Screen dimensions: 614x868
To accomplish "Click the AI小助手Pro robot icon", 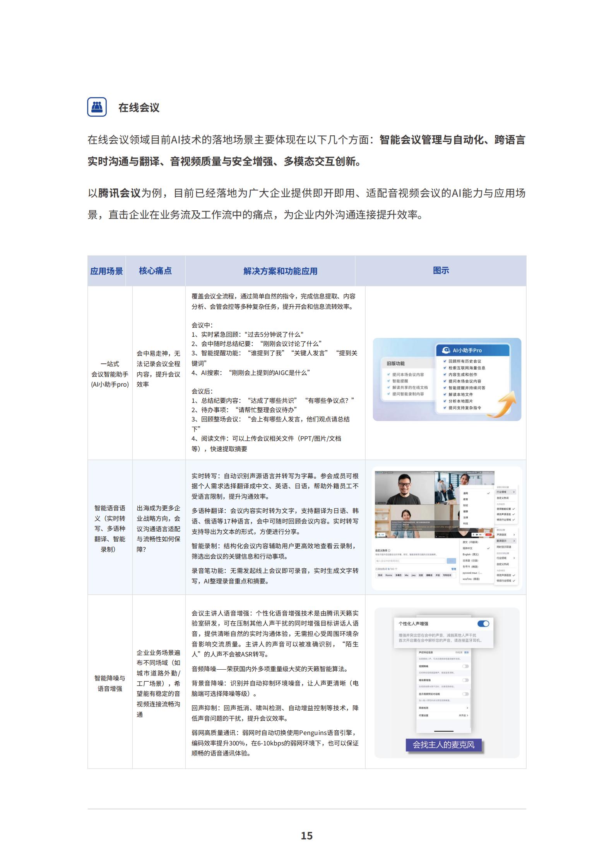I will 446,350.
